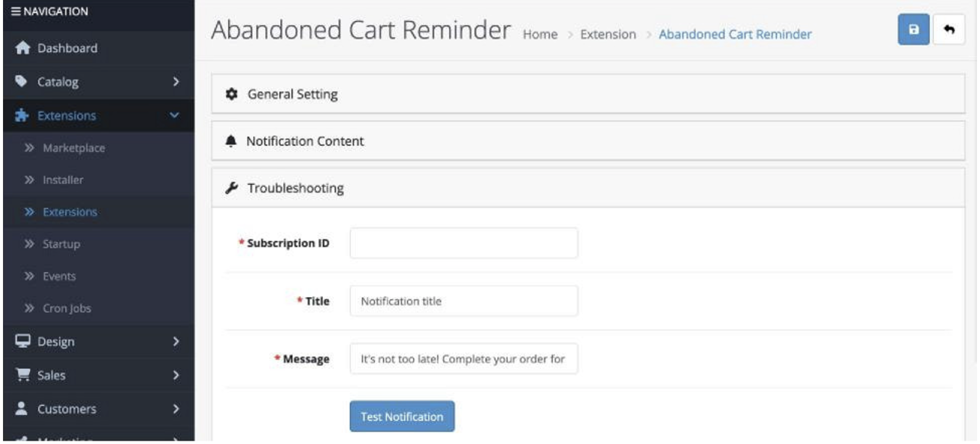Click the Sales shopping cart icon
This screenshot has height=444, width=980.
tap(23, 375)
